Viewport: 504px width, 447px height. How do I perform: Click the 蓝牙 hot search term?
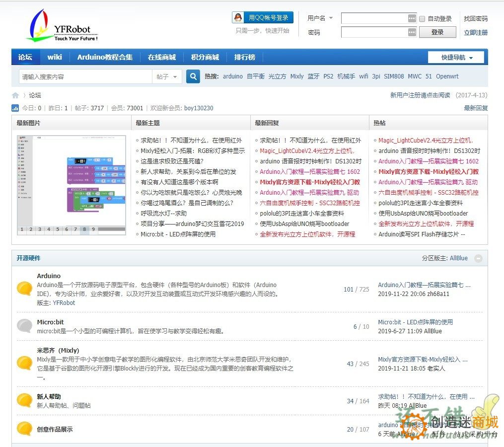coord(313,76)
